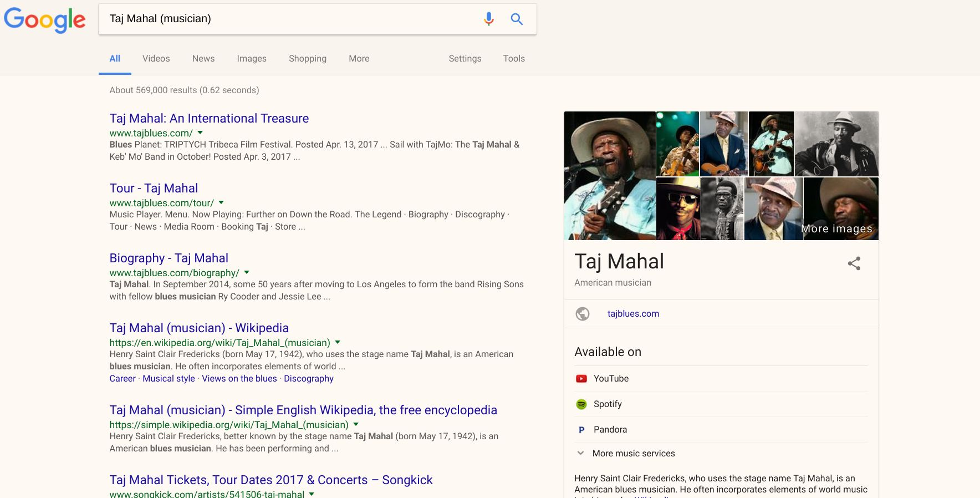
Task: Switch to the Images tab
Action: pos(252,59)
